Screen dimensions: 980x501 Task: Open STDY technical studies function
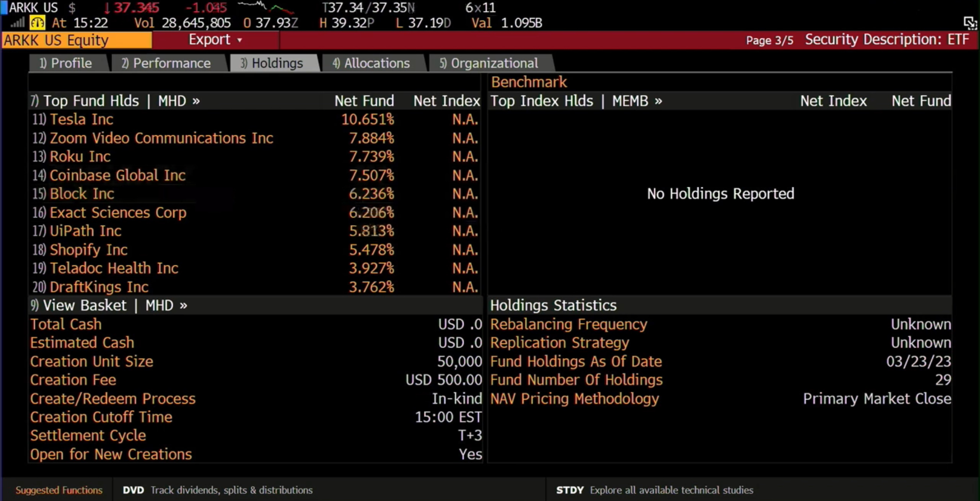click(x=654, y=490)
